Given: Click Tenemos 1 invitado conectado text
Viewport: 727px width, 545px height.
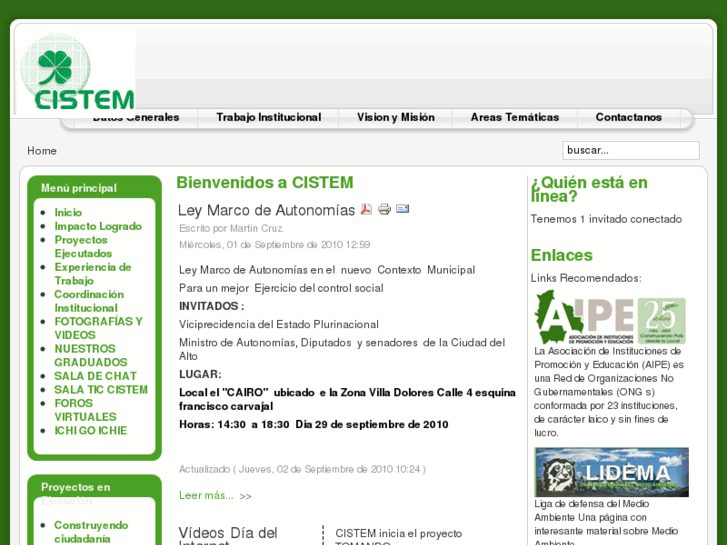Looking at the screenshot, I should [x=606, y=219].
